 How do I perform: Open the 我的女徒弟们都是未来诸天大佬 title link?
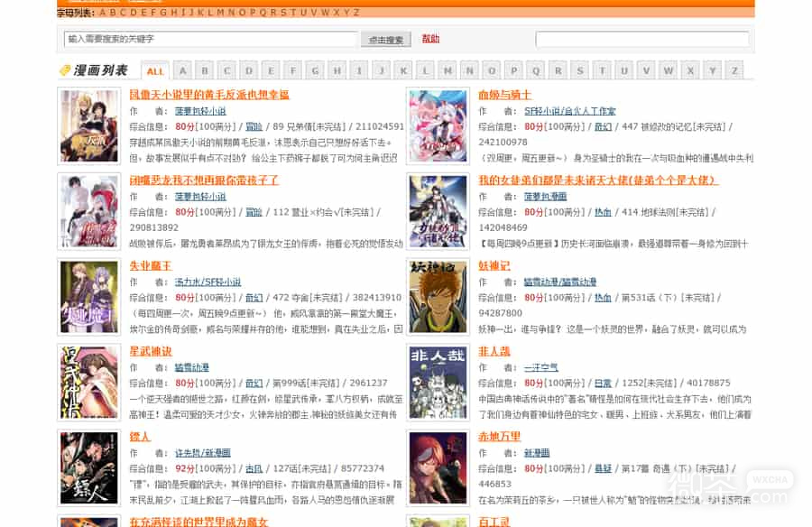[598, 180]
